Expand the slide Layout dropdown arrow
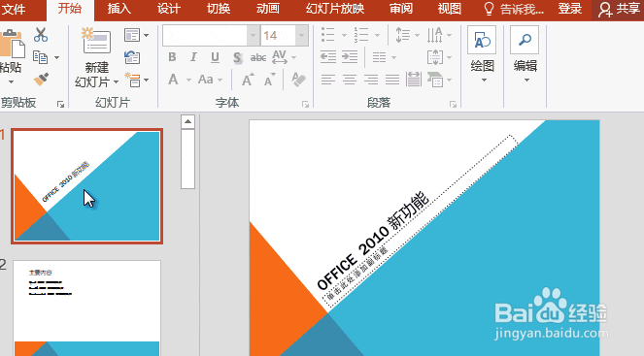This screenshot has width=644, height=356. click(x=146, y=35)
